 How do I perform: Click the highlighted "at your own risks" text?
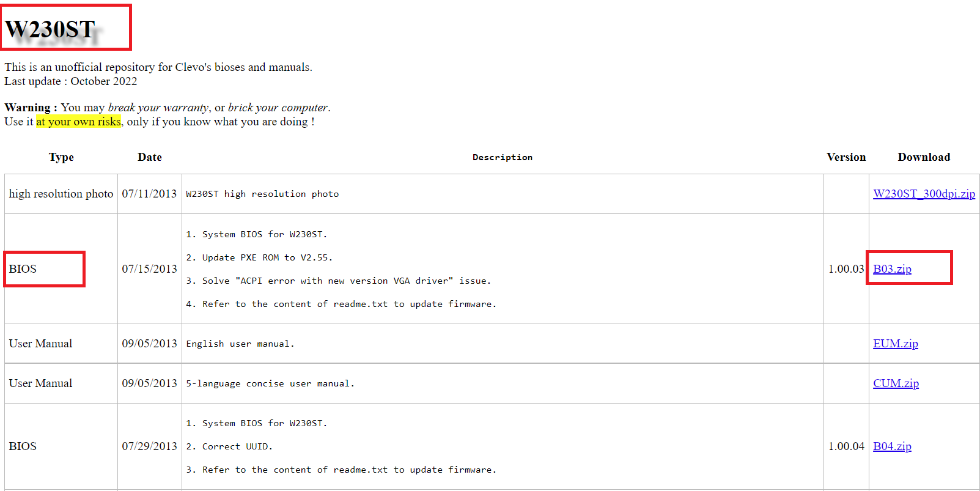point(78,122)
